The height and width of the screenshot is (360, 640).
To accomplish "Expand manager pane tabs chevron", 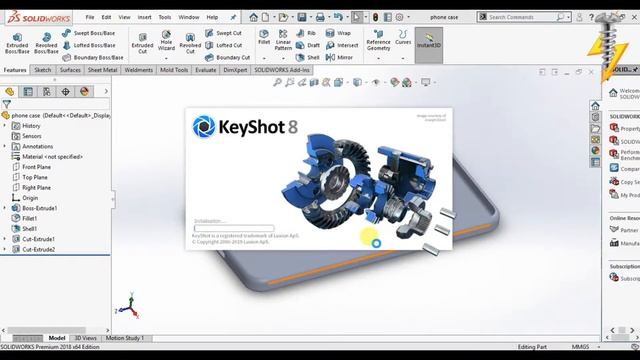I will coord(106,91).
